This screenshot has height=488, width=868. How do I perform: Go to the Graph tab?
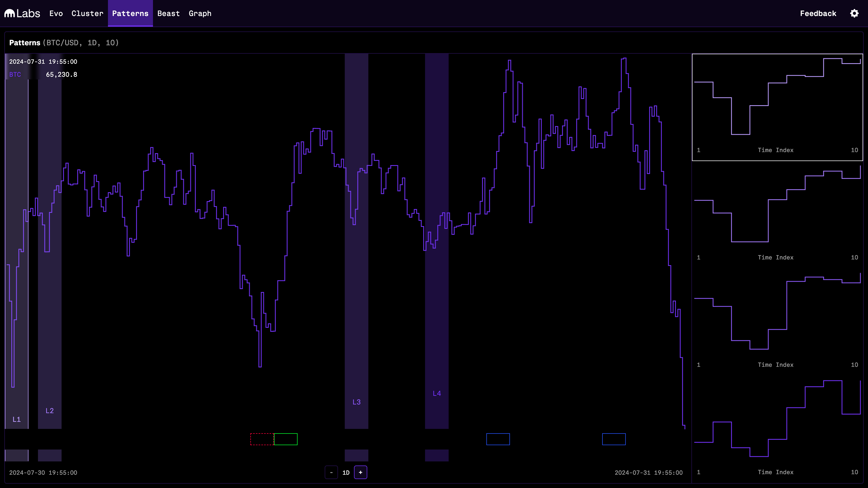click(200, 14)
